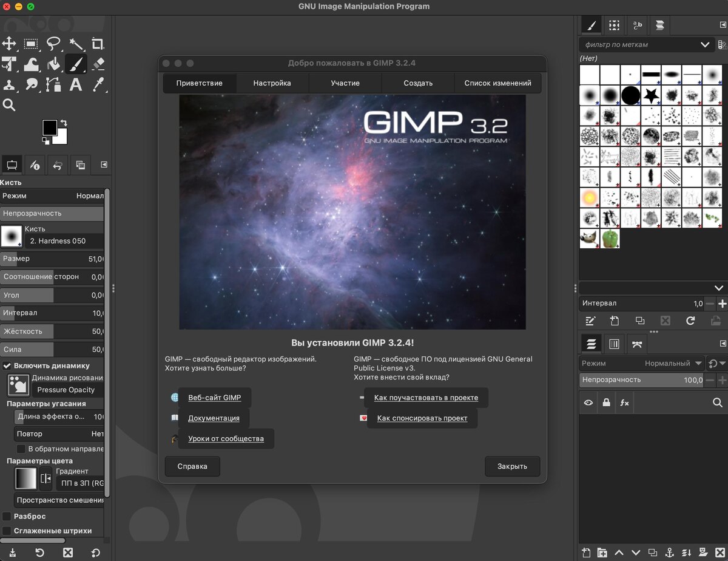The height and width of the screenshot is (561, 728).
Task: Click the layer visibility eye column header
Action: (x=588, y=403)
